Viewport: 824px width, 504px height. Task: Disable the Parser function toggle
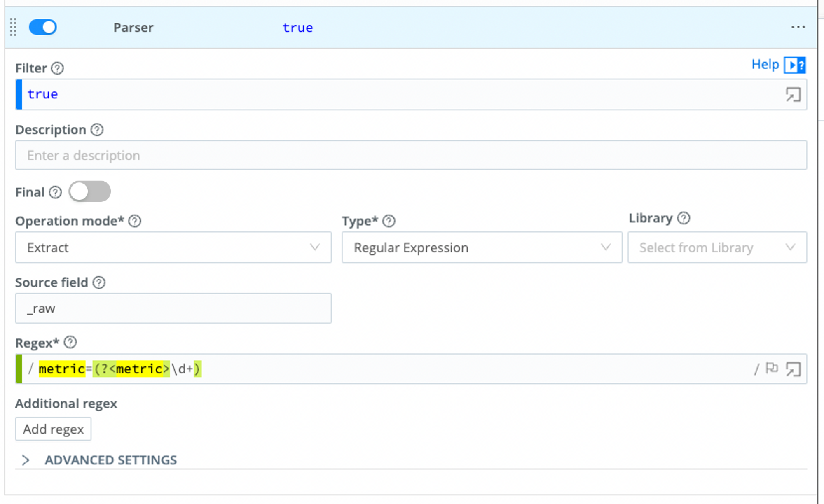43,27
